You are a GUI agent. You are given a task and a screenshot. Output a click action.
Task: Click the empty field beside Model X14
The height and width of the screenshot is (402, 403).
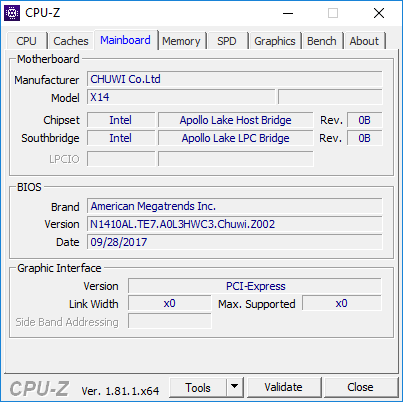click(330, 97)
